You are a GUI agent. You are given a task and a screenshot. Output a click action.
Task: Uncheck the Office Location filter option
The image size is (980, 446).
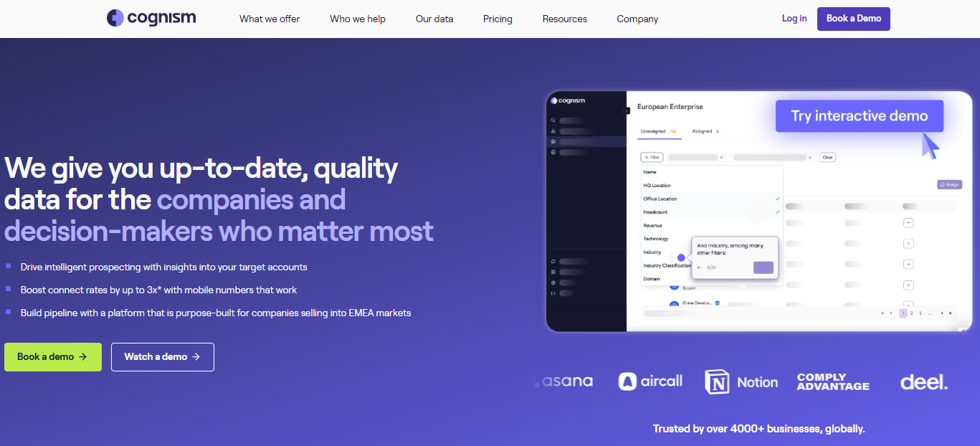(x=711, y=199)
